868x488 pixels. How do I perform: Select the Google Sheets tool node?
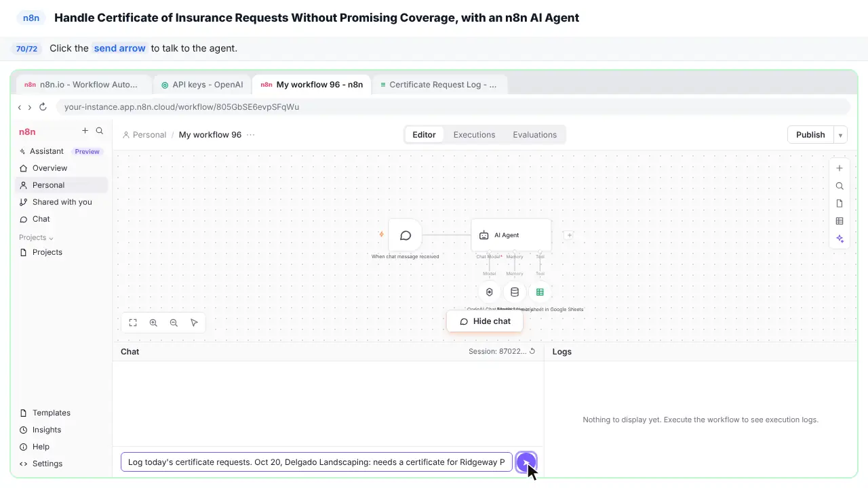[540, 292]
